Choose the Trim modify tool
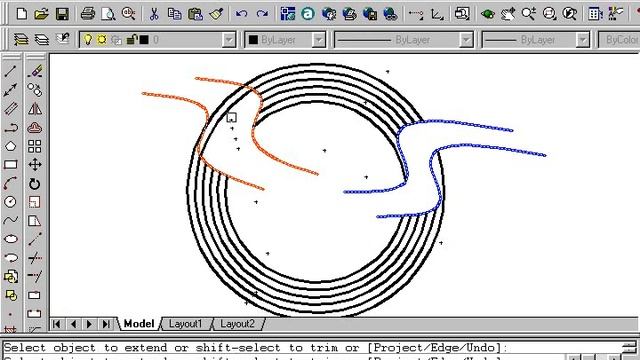The width and height of the screenshot is (640, 360). point(35,258)
